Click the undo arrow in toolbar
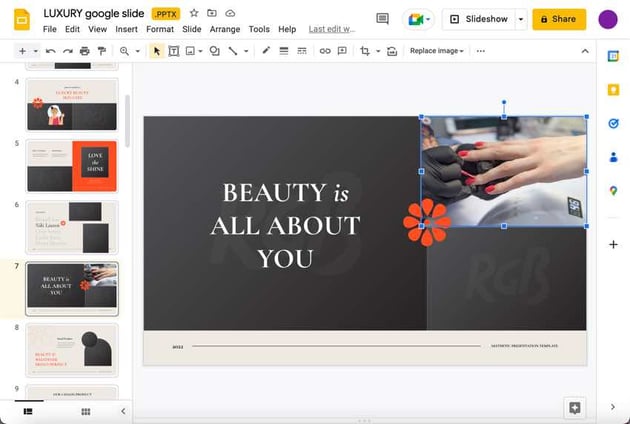This screenshot has width=630, height=424. (50, 51)
